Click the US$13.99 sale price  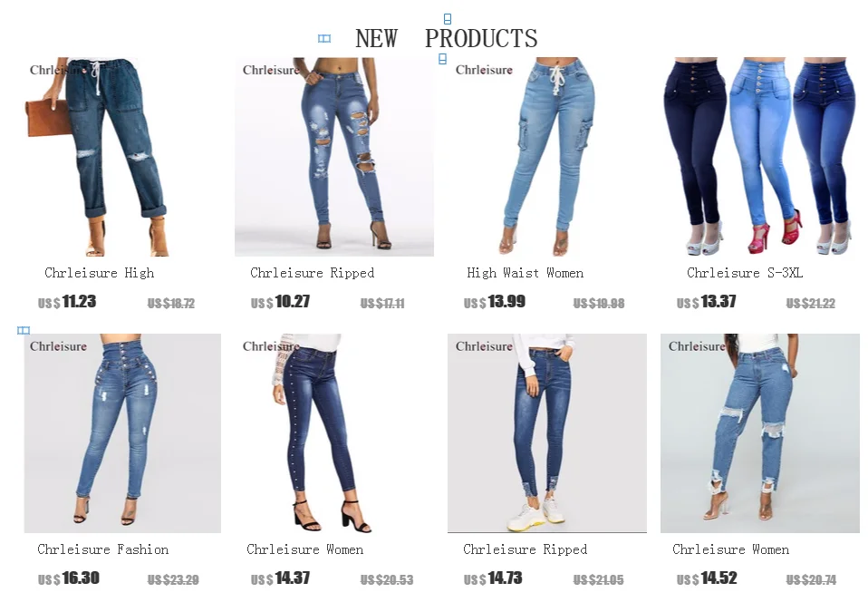(x=495, y=302)
